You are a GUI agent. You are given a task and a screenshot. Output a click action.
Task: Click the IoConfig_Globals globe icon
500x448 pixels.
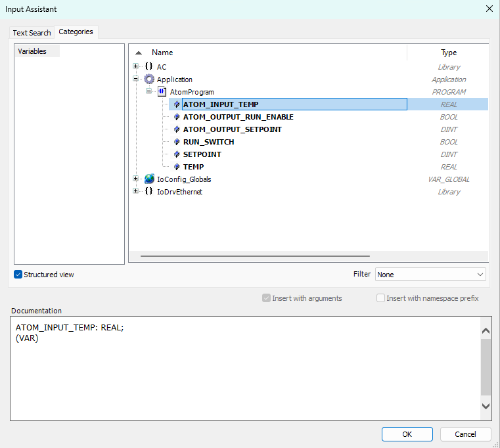pyautogui.click(x=149, y=179)
